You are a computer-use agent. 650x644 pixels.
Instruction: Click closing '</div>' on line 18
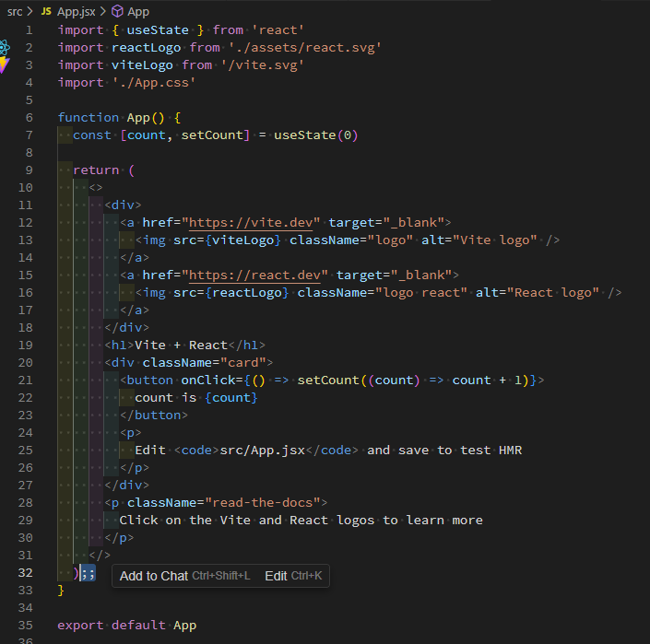click(126, 328)
